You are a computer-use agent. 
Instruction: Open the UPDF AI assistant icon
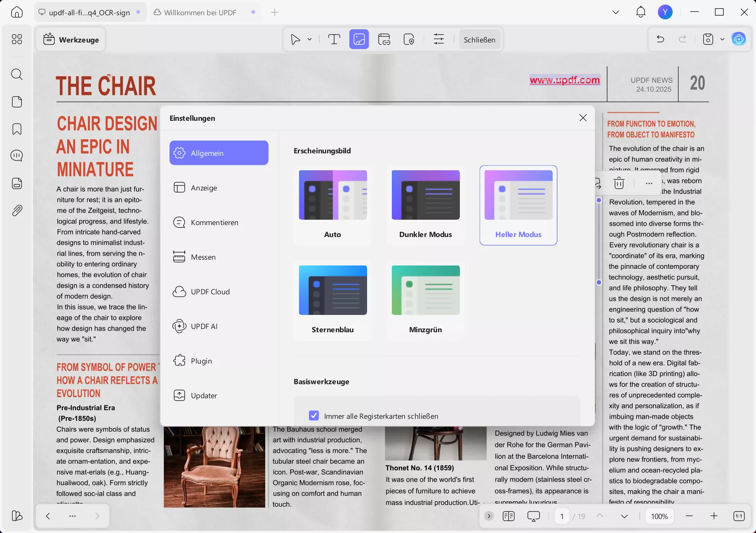click(x=739, y=40)
